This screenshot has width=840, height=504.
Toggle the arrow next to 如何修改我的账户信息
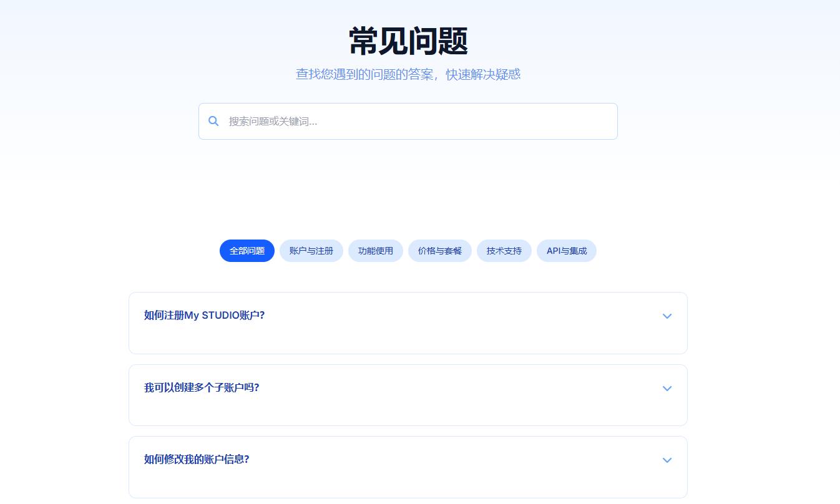click(x=667, y=460)
